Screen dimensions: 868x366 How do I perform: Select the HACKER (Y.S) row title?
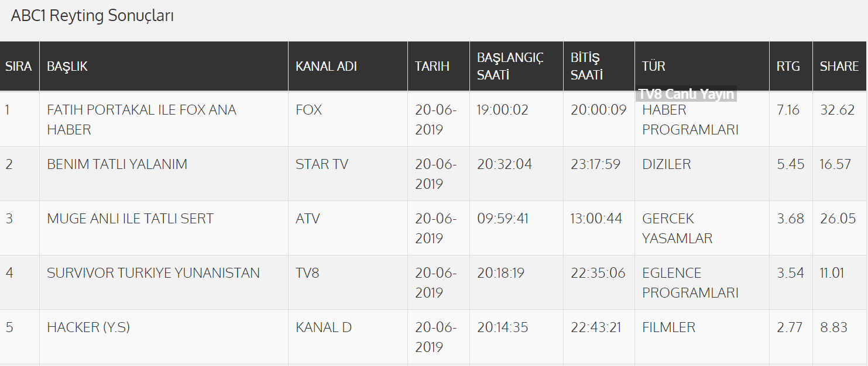coord(88,327)
